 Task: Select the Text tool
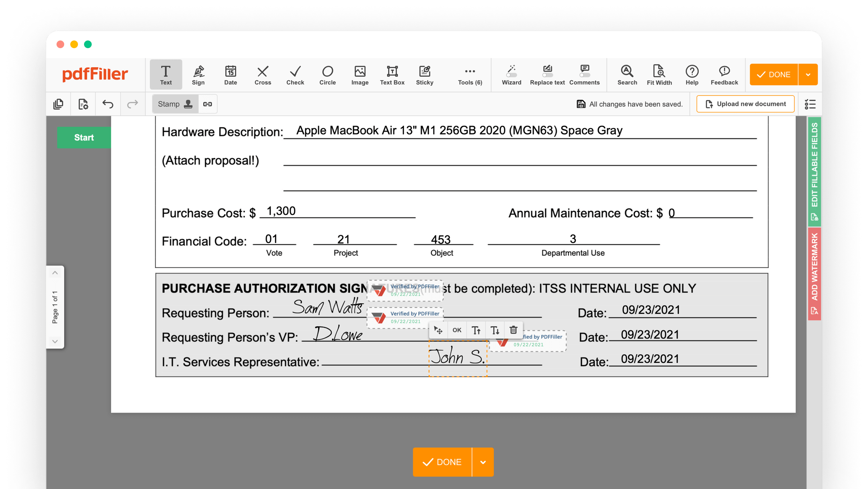165,74
